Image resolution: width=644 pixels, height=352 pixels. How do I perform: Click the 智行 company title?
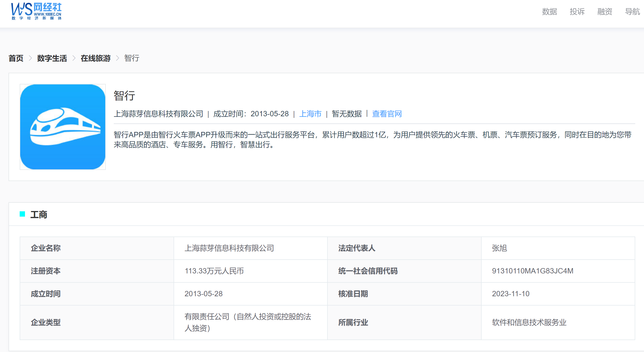[x=124, y=96]
